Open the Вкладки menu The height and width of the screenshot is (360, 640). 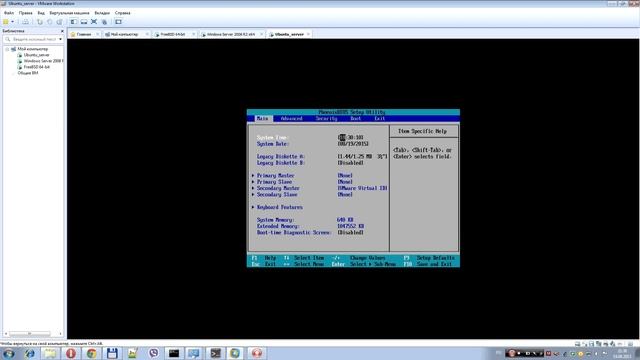click(102, 13)
